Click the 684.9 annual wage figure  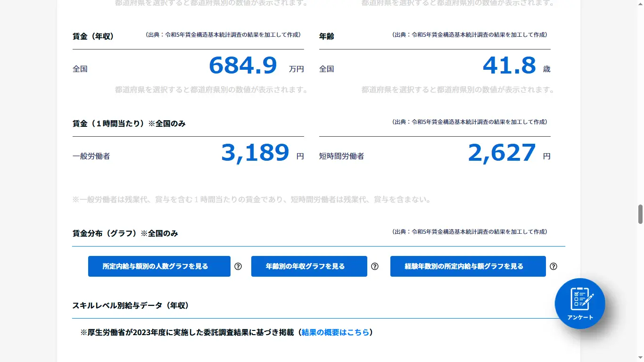242,66
